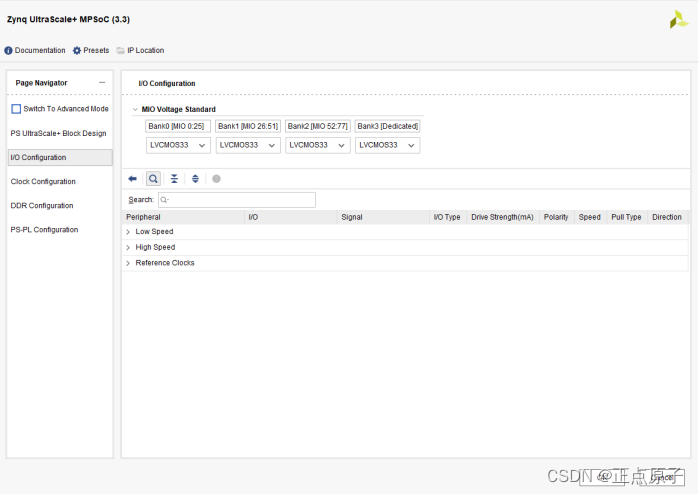Click the Signal column header
Screen dimensions: 699x494
383,217
